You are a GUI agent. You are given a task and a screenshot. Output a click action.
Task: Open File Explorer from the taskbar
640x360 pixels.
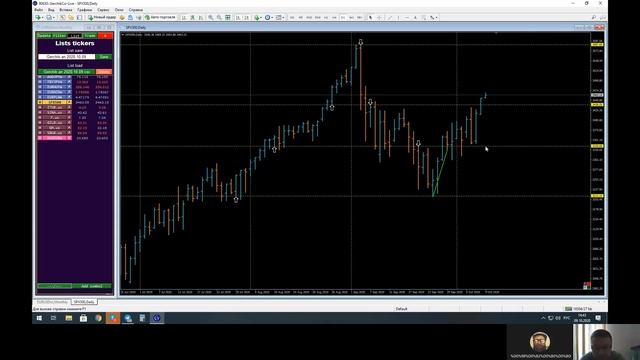pyautogui.click(x=69, y=318)
